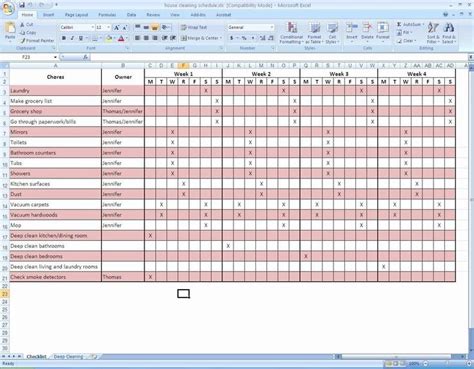Apply Accounting dollar number format
Screen dimensions: 474x369
tap(232, 38)
